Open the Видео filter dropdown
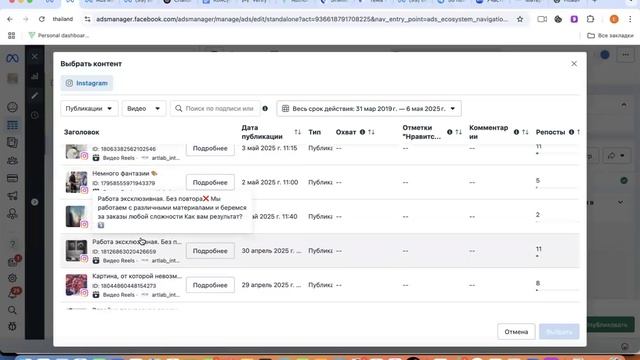Image resolution: width=640 pixels, height=360 pixels. click(144, 109)
